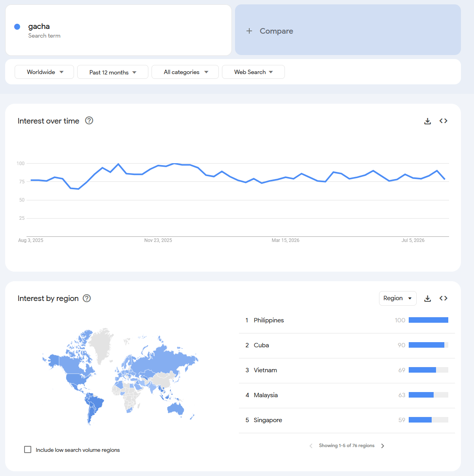Click the Mar 15, 2026 axis label
474x476 pixels.
point(285,240)
